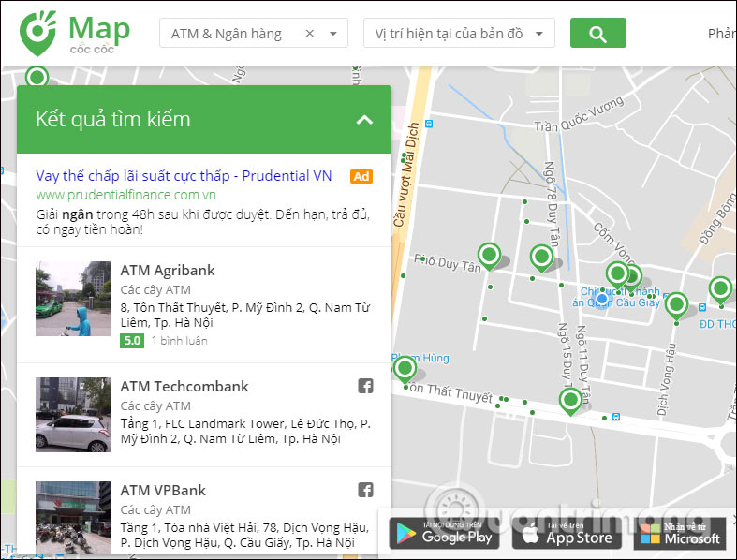
Task: Click the green search magnifier button
Action: coord(597,34)
